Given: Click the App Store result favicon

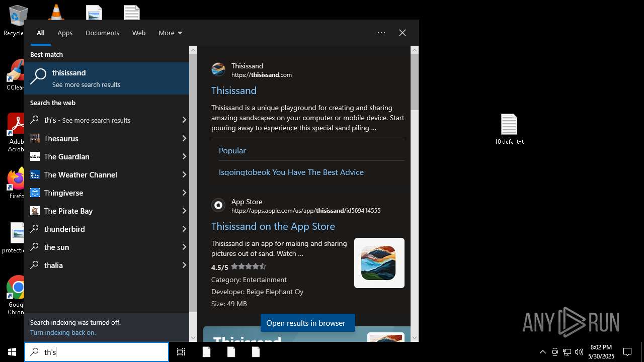Looking at the screenshot, I should click(x=218, y=205).
